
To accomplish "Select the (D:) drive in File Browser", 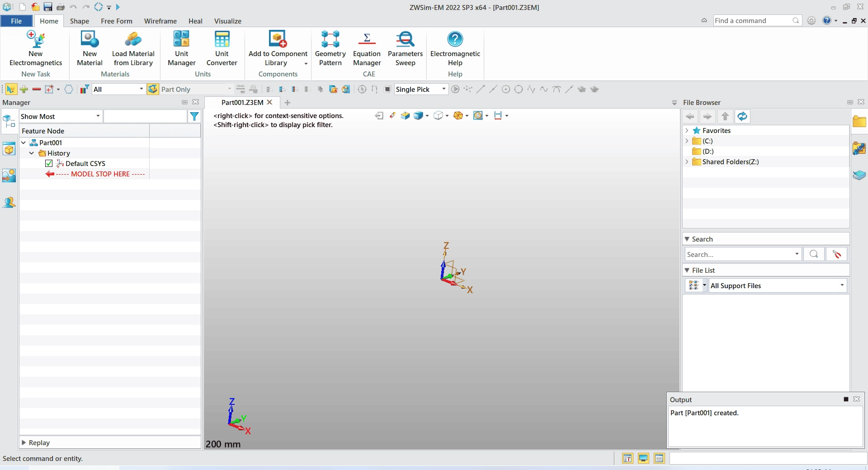I will (708, 151).
